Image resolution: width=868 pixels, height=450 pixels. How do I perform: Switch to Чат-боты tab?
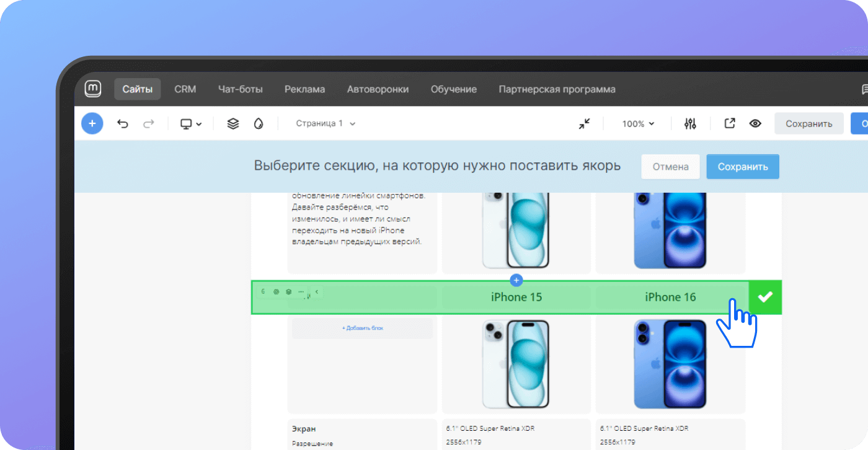click(241, 89)
